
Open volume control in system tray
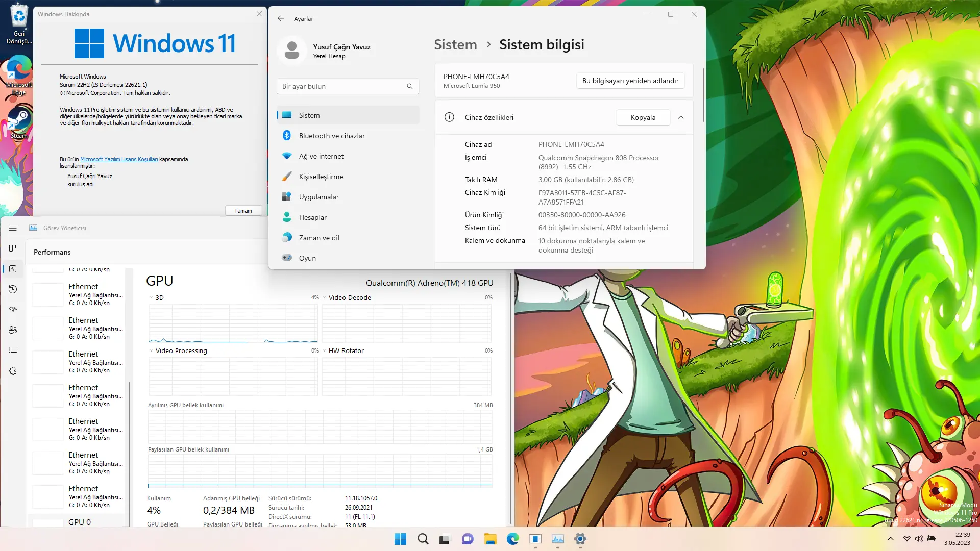point(919,539)
